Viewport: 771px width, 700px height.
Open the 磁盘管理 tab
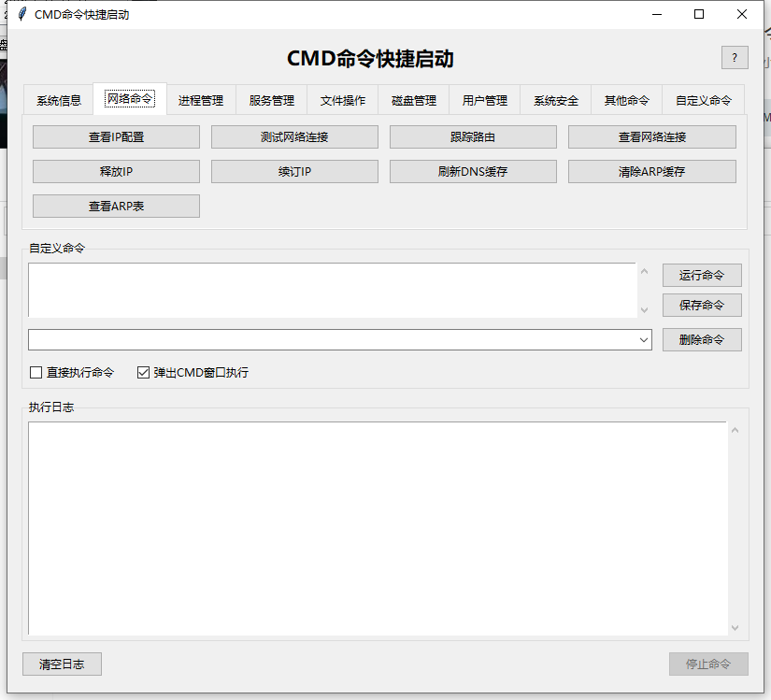413,99
